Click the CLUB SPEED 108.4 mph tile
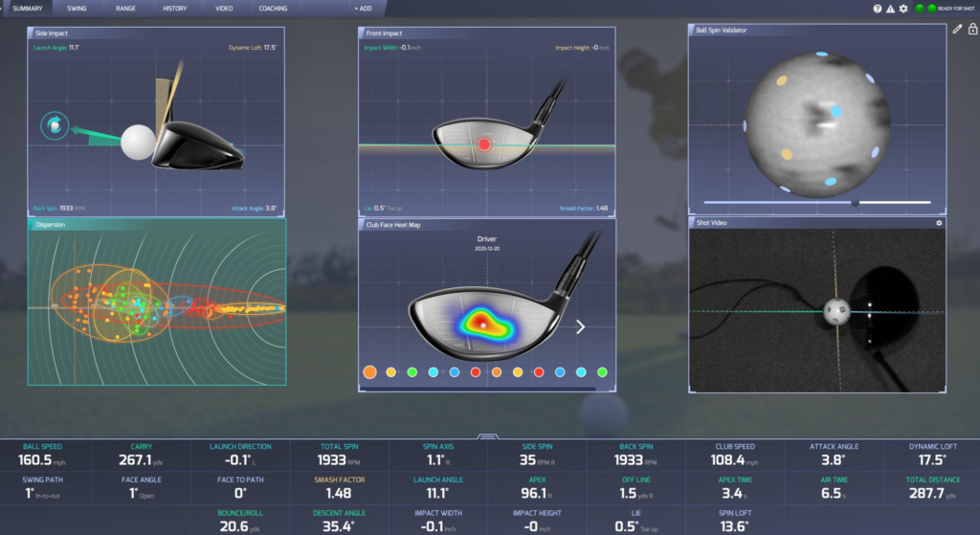This screenshot has height=535, width=980. point(735,456)
